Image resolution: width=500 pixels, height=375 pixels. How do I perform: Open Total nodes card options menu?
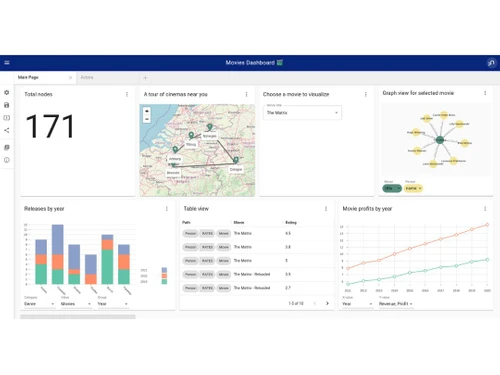127,94
